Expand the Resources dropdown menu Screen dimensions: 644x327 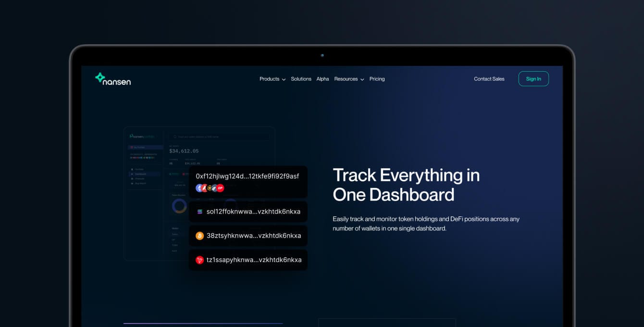coord(348,79)
